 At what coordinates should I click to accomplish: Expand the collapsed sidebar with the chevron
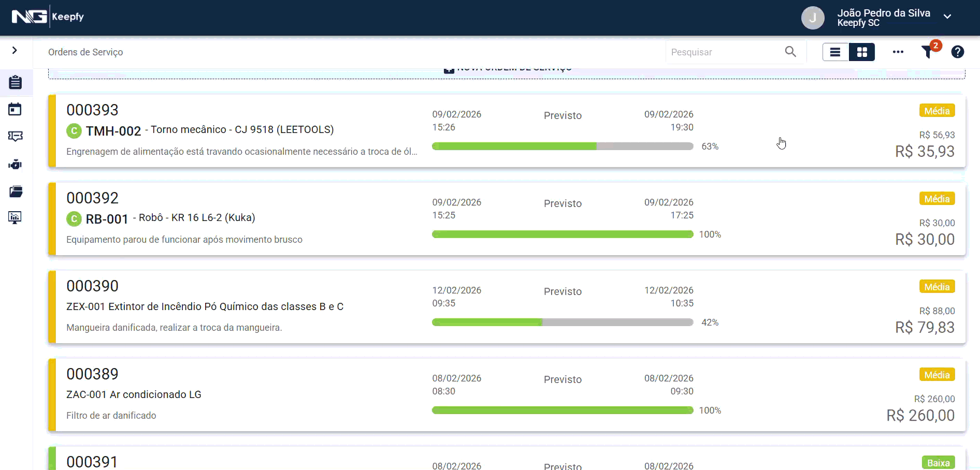coord(15,51)
